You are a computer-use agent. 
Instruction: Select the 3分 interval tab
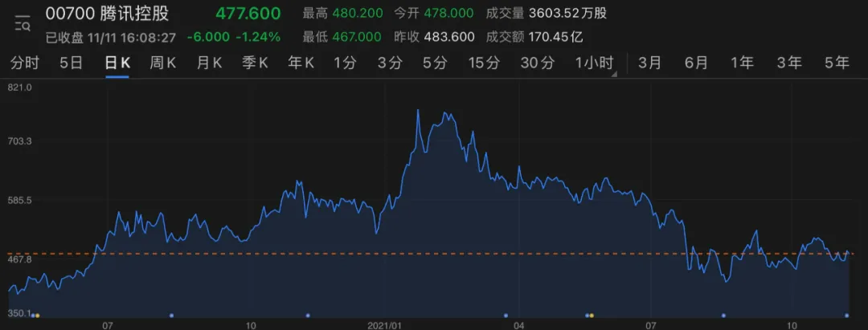(x=390, y=63)
